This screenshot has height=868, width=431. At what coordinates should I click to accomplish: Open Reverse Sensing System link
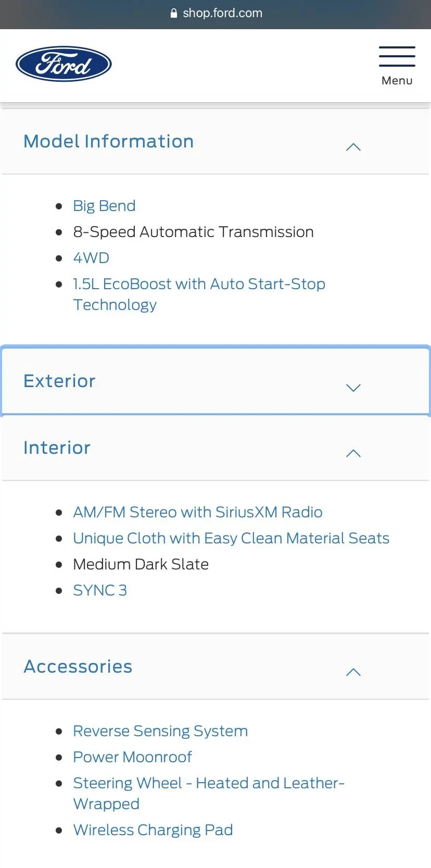pyautogui.click(x=160, y=731)
